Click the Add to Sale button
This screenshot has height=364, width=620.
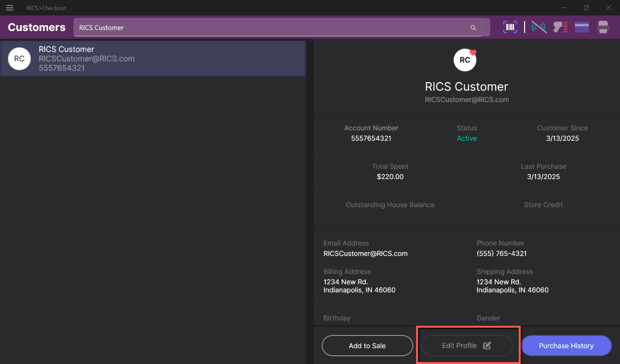[x=367, y=346]
